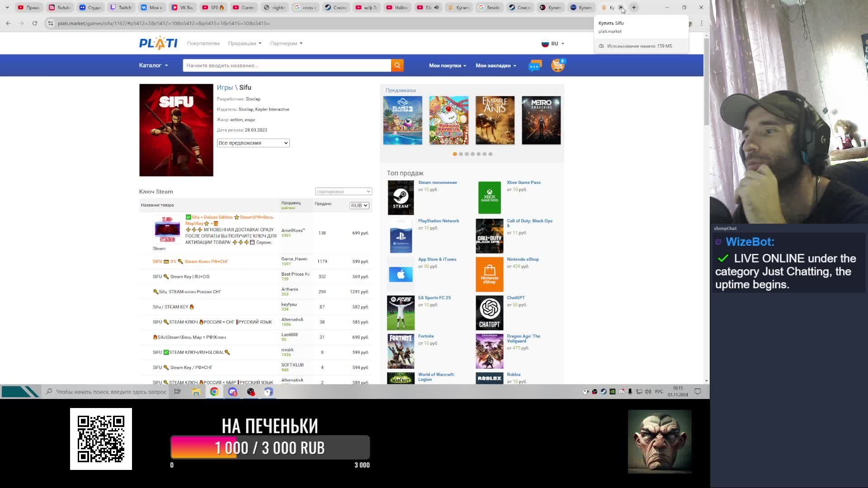
Task: Open the shopping cart icon
Action: tap(557, 66)
